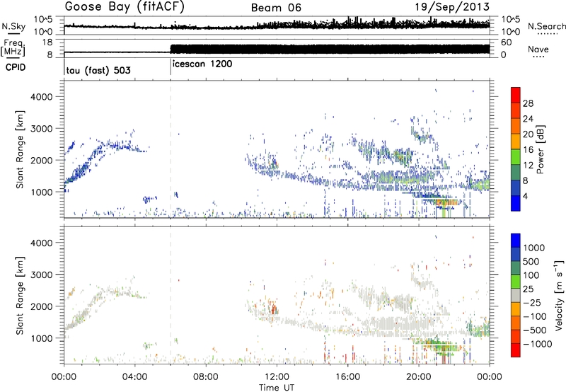
Task: Click the 3000 tick on velocity panel axis
Action: 41,275
